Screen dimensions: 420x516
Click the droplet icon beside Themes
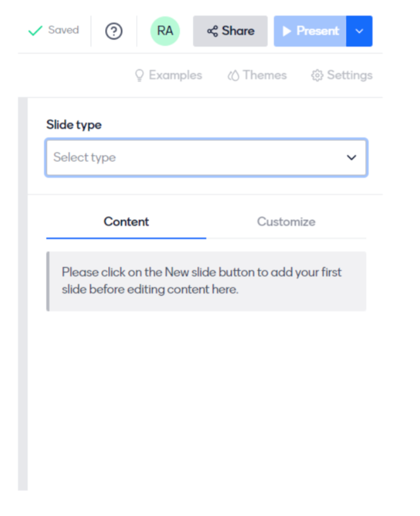click(233, 75)
